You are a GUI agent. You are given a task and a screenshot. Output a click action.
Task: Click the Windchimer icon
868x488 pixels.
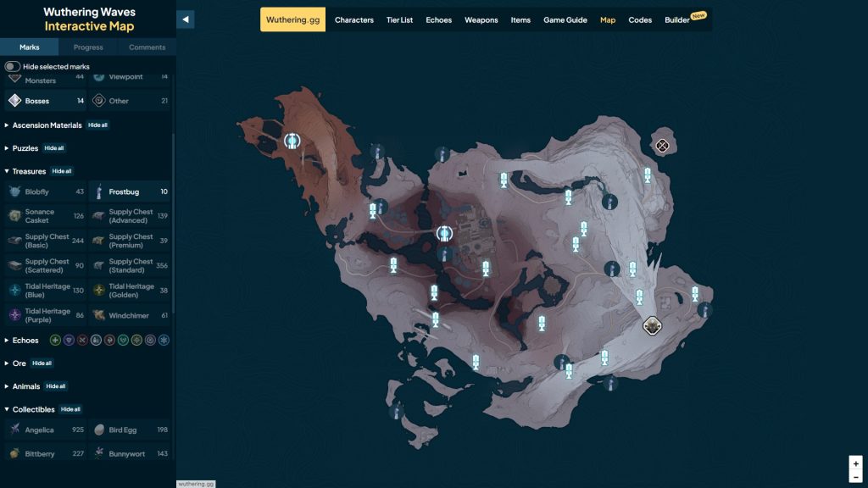tap(99, 315)
